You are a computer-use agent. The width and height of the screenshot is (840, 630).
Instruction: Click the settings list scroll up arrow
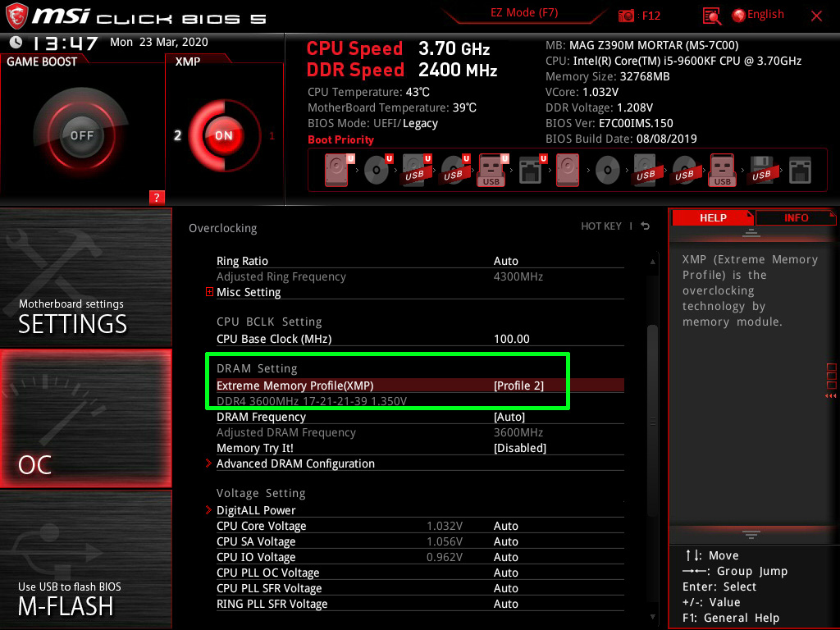click(652, 262)
